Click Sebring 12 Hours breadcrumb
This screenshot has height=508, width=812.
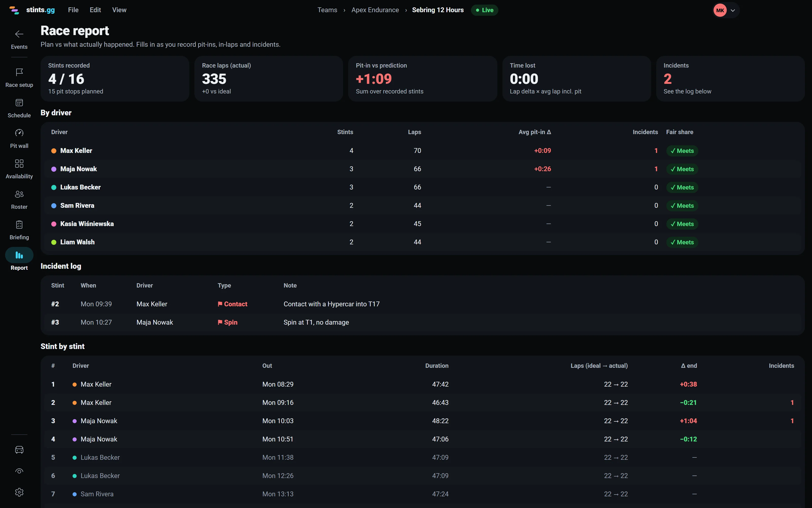(437, 10)
